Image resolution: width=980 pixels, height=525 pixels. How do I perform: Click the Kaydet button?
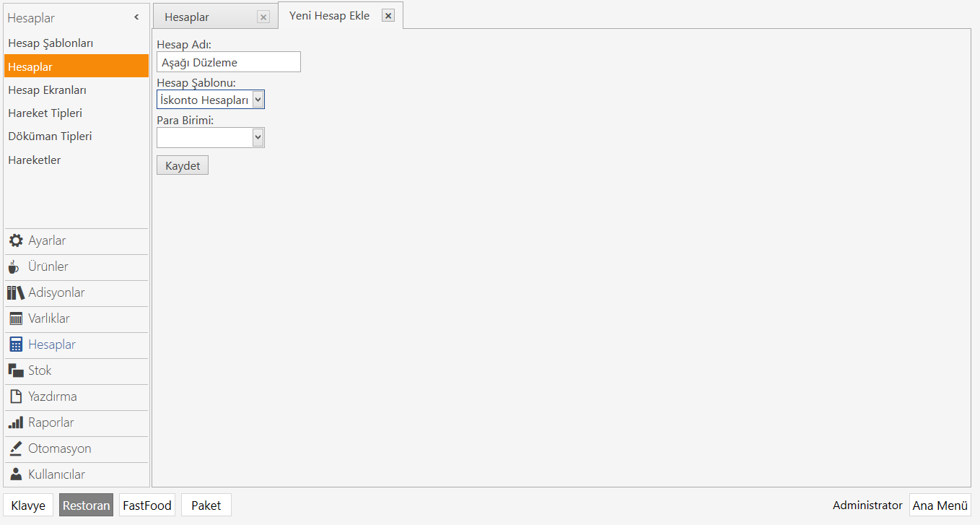pos(183,165)
